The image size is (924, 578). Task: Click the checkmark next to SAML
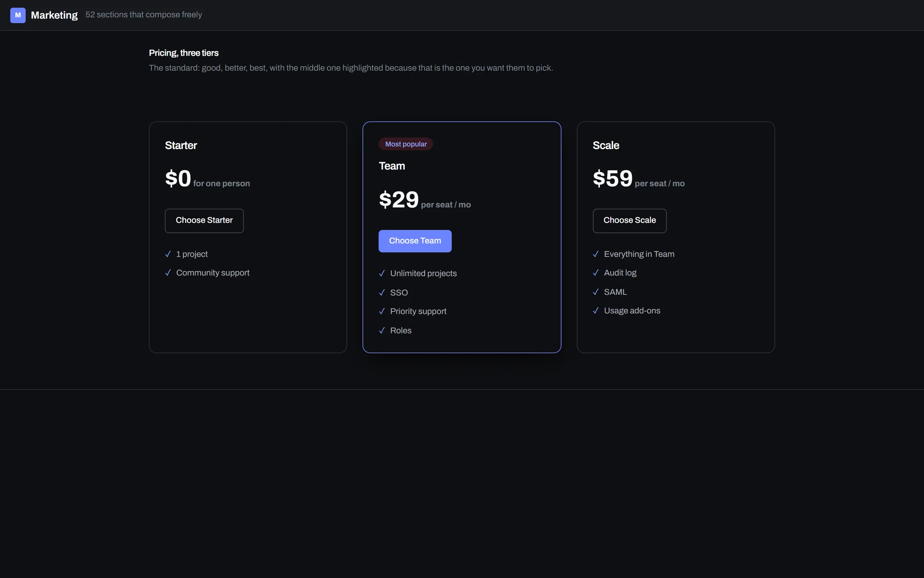coord(596,292)
